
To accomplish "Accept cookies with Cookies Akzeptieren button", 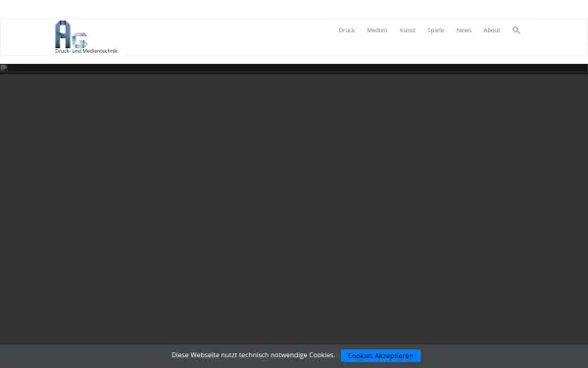I will point(380,355).
